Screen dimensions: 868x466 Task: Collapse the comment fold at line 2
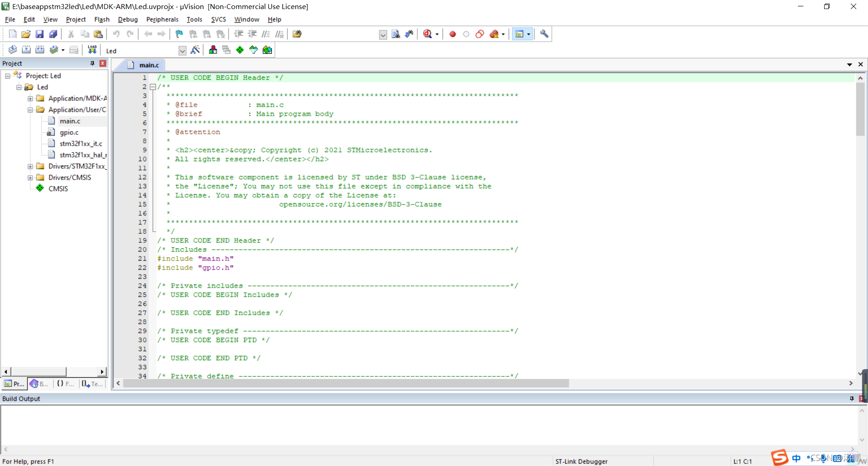tap(153, 87)
